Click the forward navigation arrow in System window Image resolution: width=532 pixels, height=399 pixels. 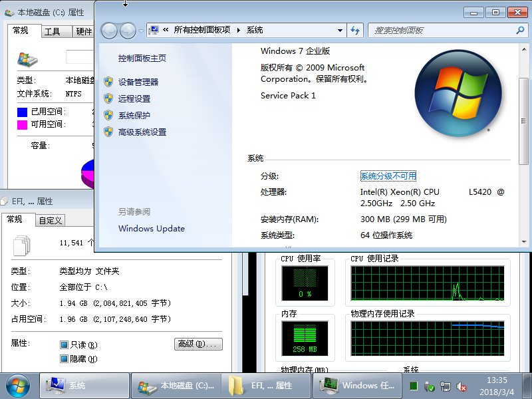pyautogui.click(x=128, y=31)
